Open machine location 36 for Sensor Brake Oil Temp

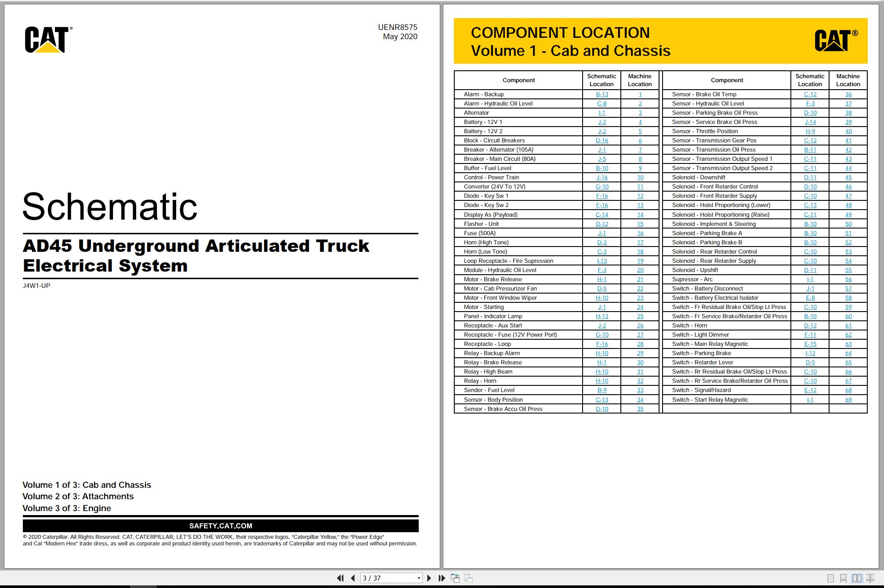[x=848, y=94]
